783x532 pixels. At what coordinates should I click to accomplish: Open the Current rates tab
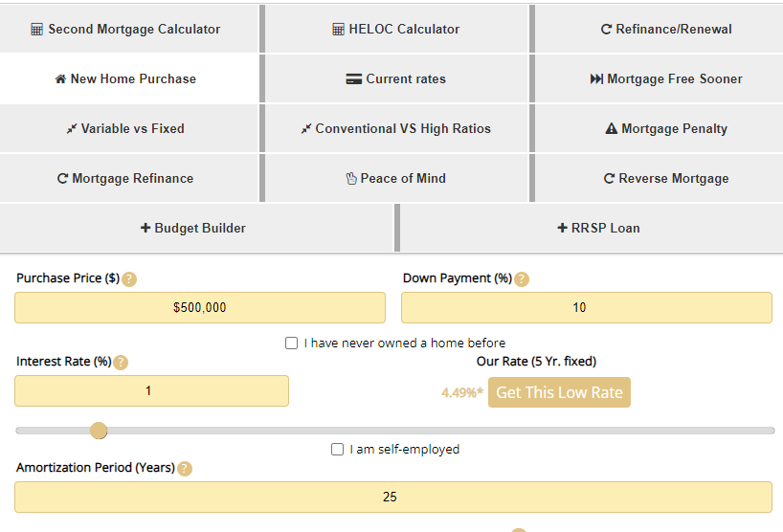point(397,78)
